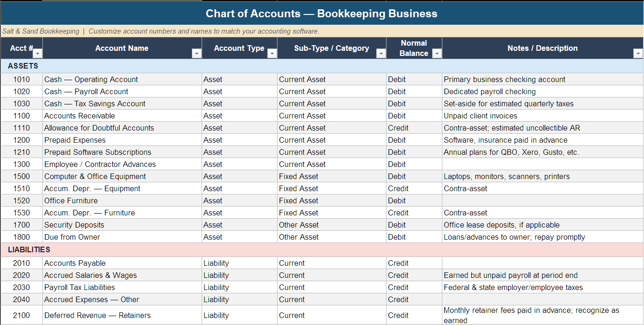
Task: Select the Cash — Payroll Account cell
Action: coord(122,91)
